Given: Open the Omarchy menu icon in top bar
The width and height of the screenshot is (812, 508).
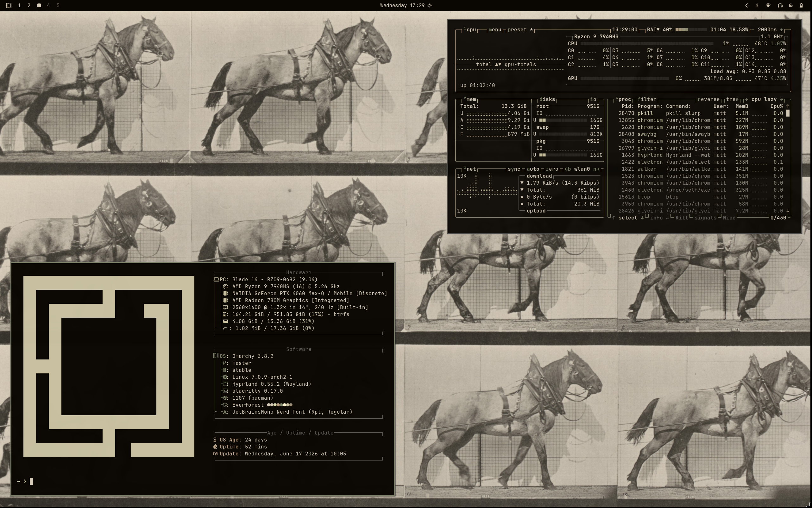Looking at the screenshot, I should tap(9, 5).
